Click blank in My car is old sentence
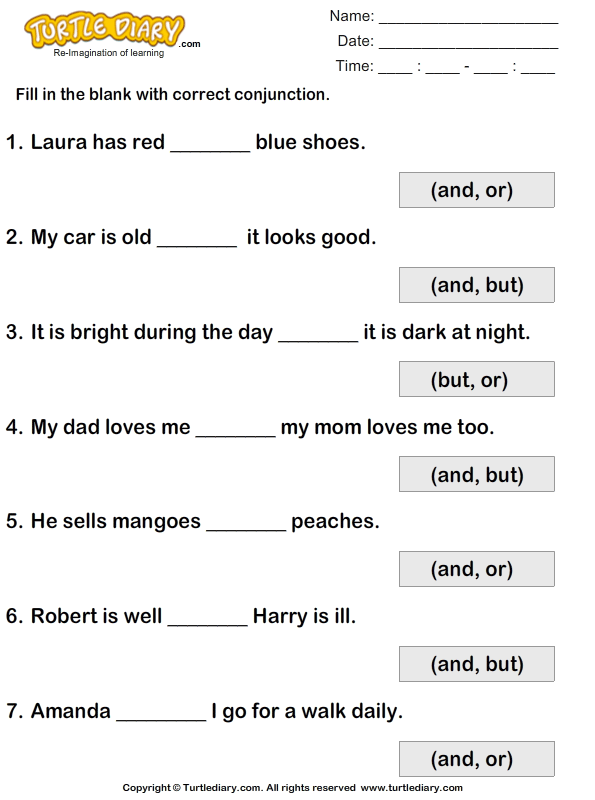This screenshot has width=595, height=800. coord(197,245)
